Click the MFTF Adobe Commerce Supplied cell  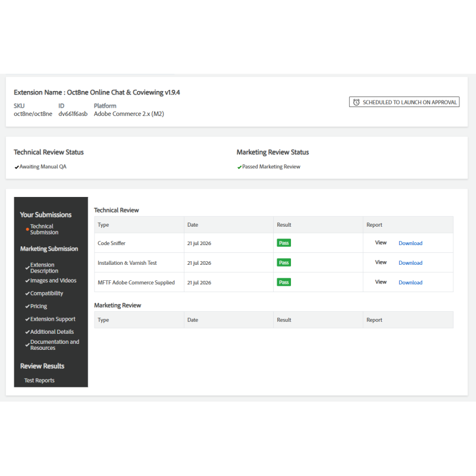point(139,282)
